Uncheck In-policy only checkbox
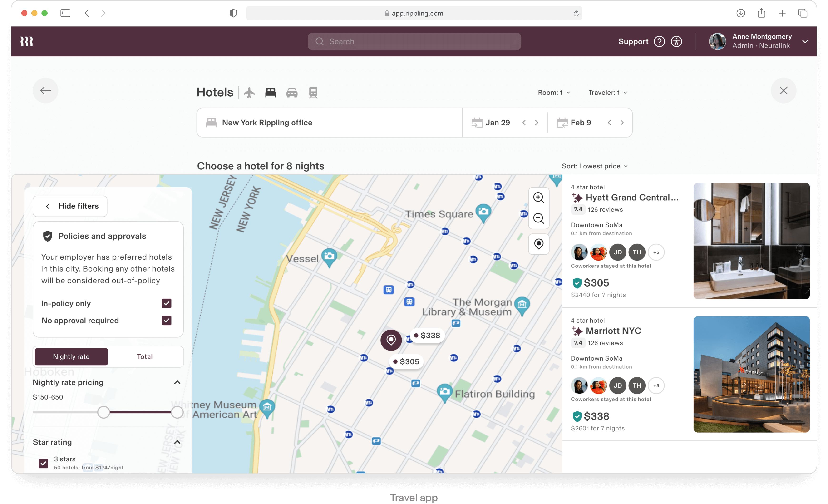The height and width of the screenshot is (504, 828). point(166,303)
